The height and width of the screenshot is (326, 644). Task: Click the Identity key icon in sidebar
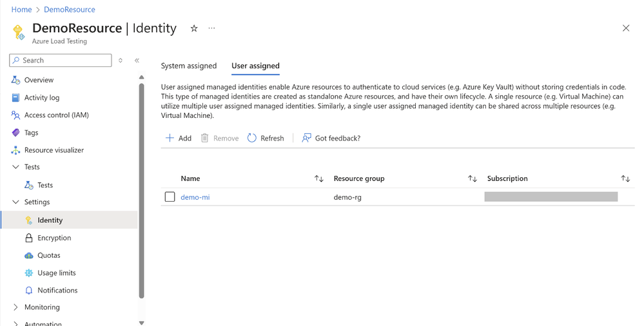point(29,220)
